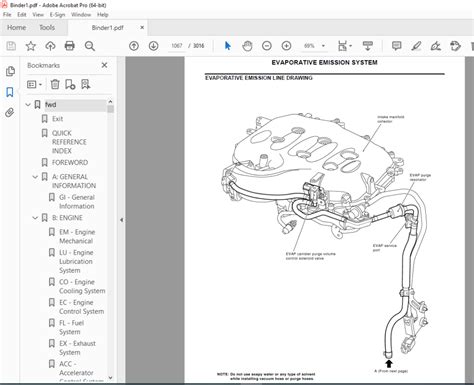Image resolution: width=474 pixels, height=385 pixels.
Task: Switch to the Tools tab
Action: click(47, 28)
